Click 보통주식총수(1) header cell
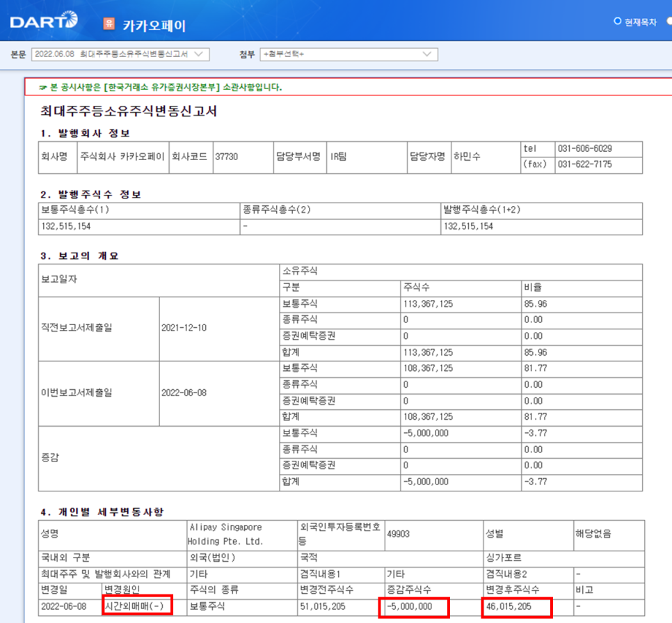This screenshot has width=672, height=623. point(139,210)
